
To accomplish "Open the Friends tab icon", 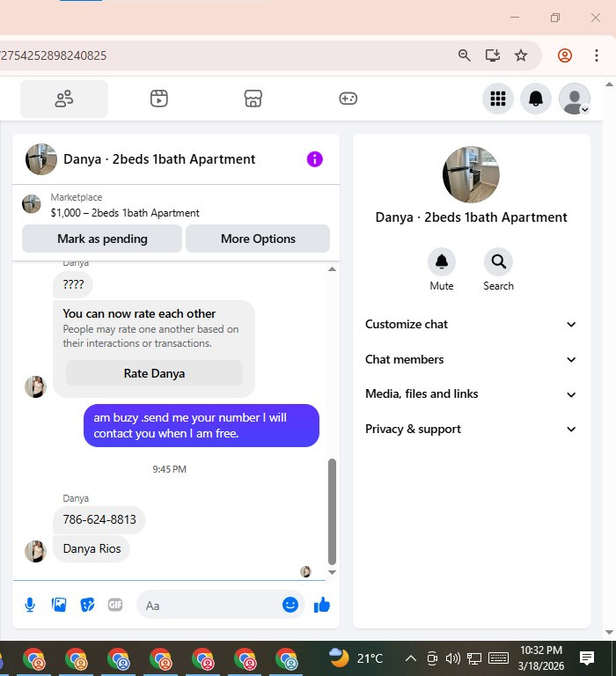I will [x=64, y=99].
